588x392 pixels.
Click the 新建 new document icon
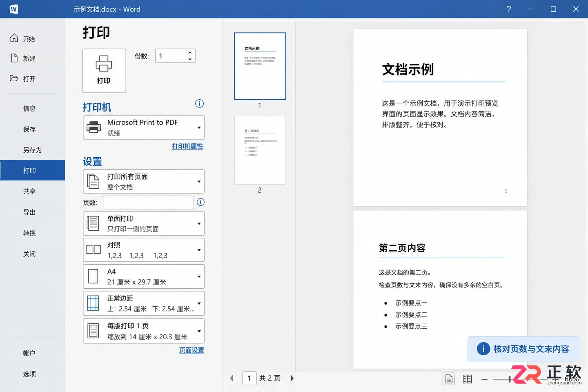tap(14, 58)
